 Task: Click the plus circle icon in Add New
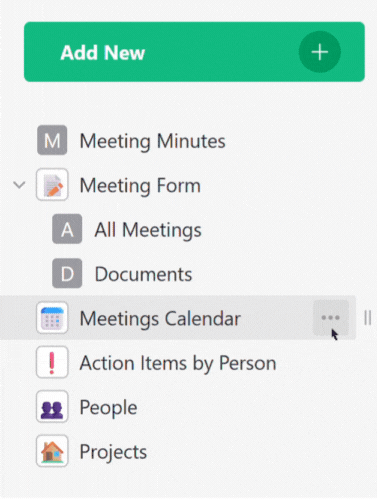319,52
